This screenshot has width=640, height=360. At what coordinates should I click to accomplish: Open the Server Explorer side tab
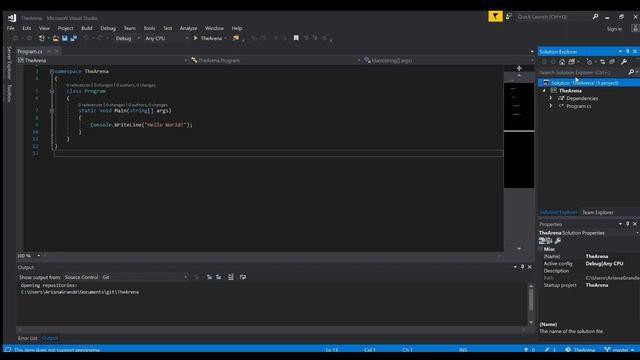pos(9,63)
